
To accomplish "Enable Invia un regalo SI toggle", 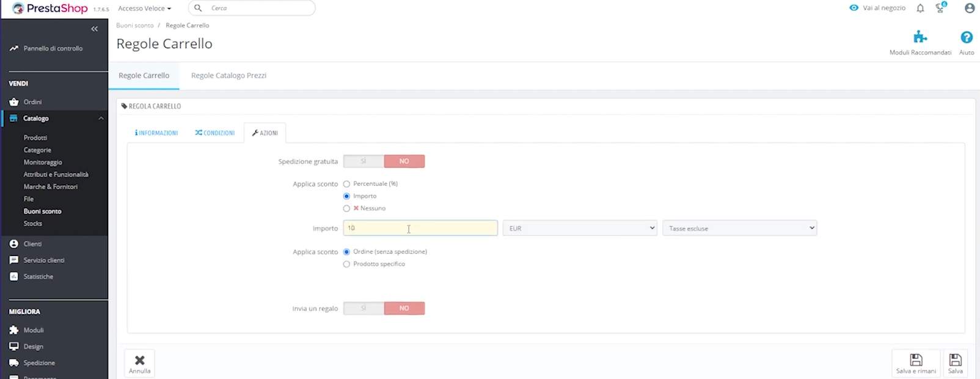I will coord(364,309).
